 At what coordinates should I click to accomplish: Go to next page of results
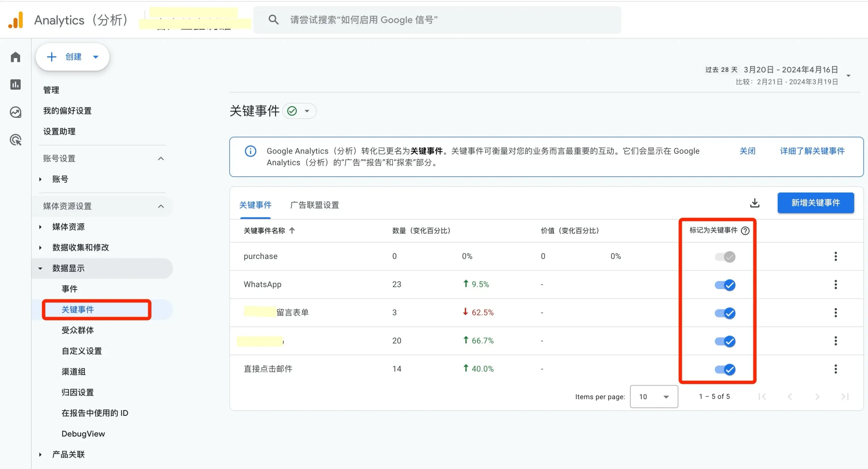point(817,397)
